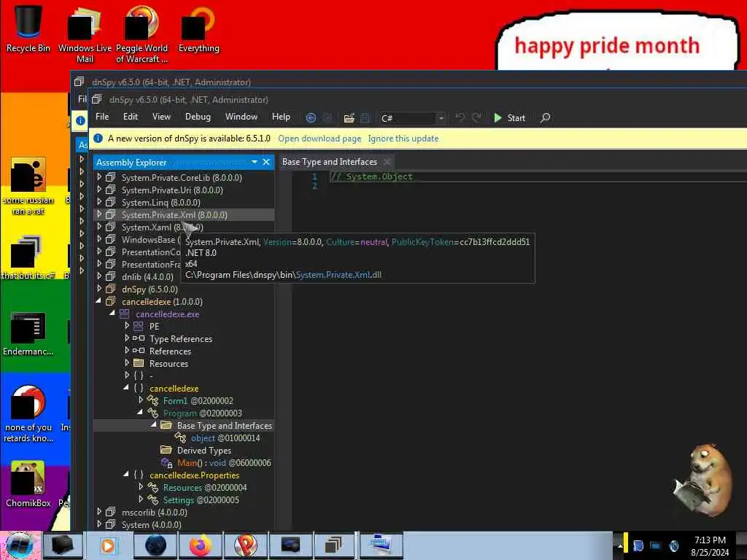Click the Open file toolbar icon

349,117
